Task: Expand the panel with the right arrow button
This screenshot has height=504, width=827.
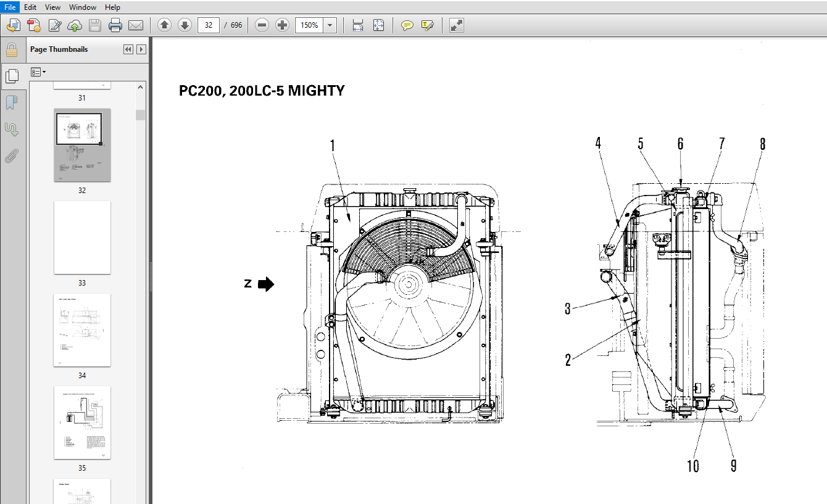Action: click(141, 49)
